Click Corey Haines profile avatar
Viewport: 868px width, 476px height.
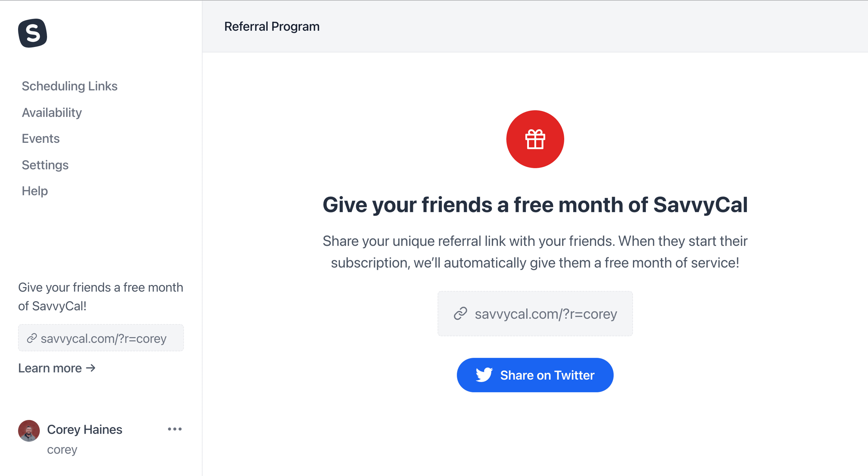[29, 430]
